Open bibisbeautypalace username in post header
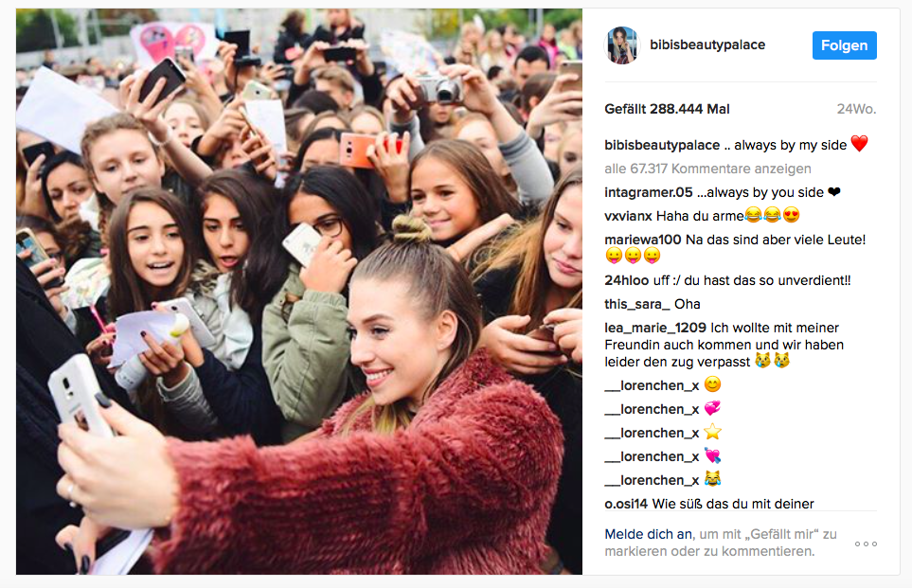The width and height of the screenshot is (912, 588). [x=707, y=45]
